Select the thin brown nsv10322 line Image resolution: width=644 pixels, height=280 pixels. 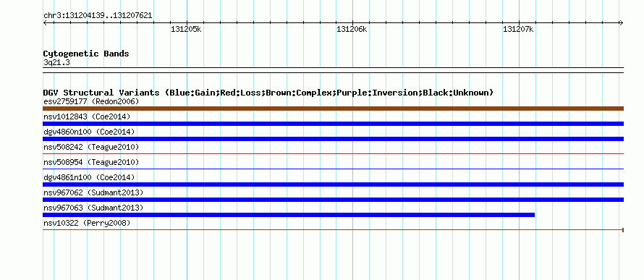click(333, 230)
